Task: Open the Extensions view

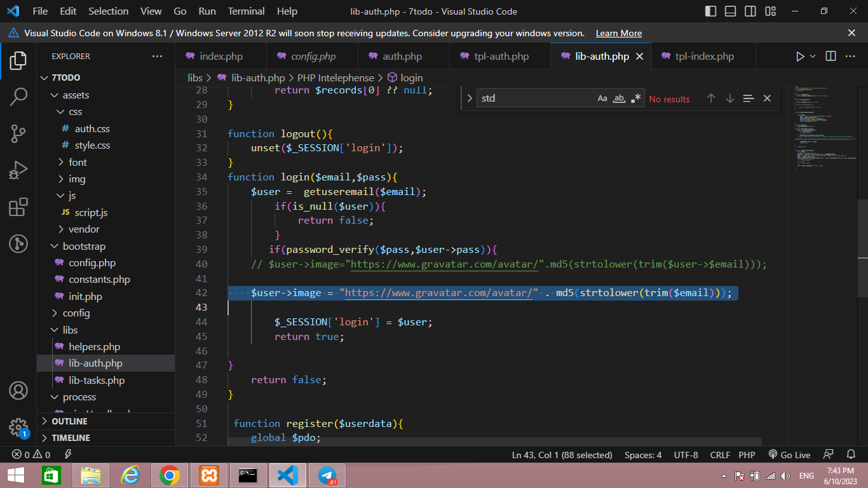Action: [18, 207]
